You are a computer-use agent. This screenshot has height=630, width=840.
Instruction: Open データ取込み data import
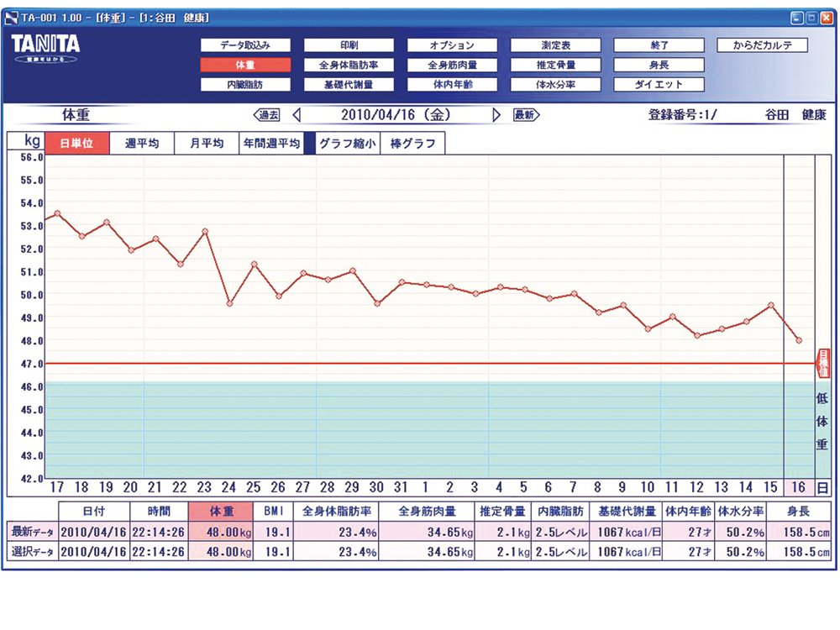point(245,45)
